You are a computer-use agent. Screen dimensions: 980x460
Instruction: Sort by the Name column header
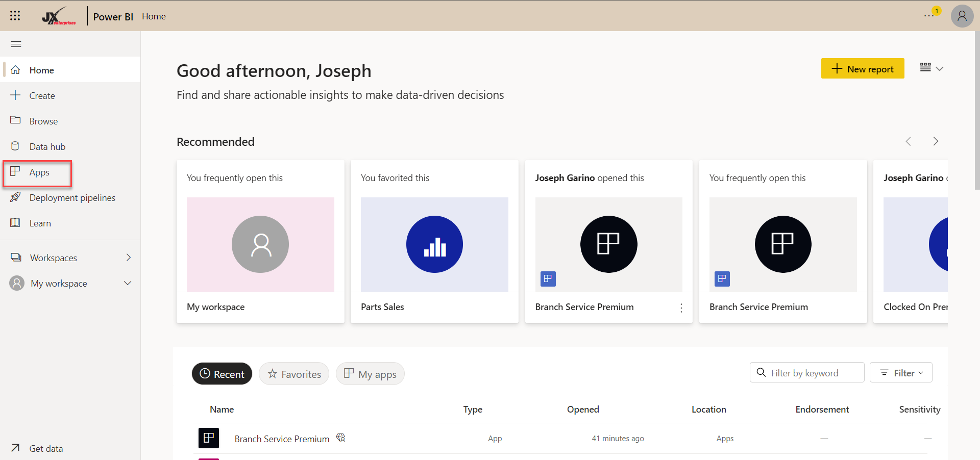click(x=222, y=409)
